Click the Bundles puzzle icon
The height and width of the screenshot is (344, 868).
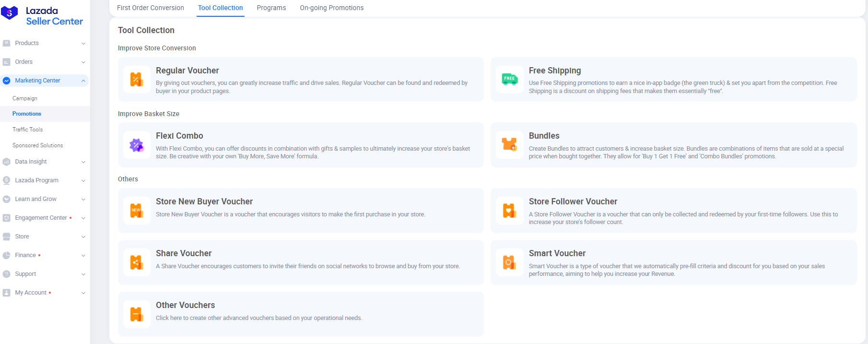pyautogui.click(x=509, y=144)
